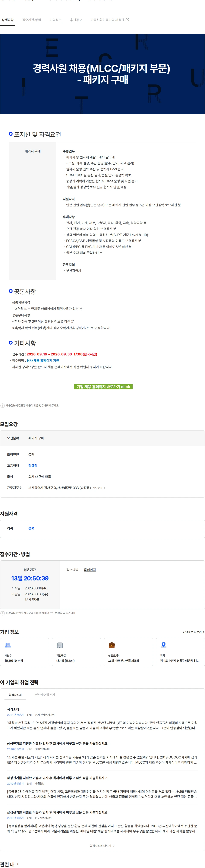Click the 그 외 기타 전자부품 제조업 card
This screenshot has width=205, height=868.
pos(129,652)
